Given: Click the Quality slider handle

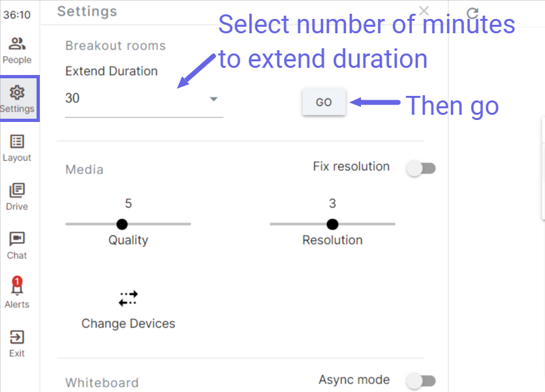Looking at the screenshot, I should point(122,224).
